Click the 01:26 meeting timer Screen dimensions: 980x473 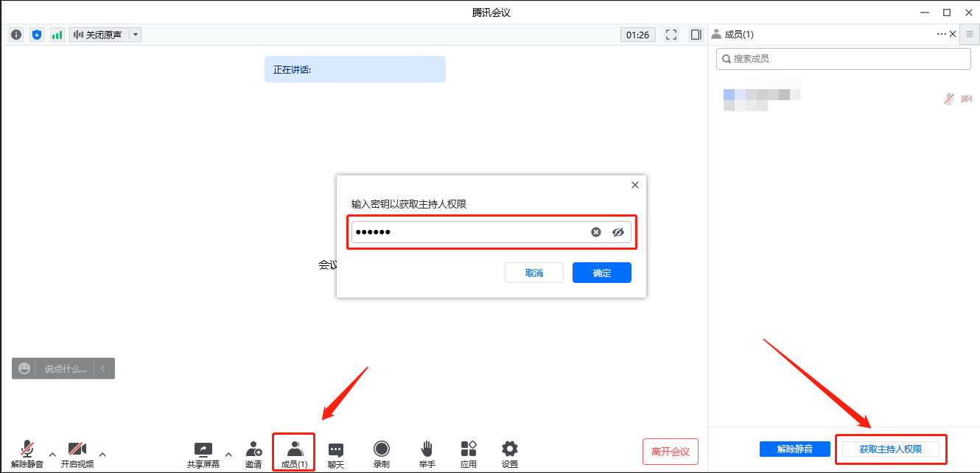pos(638,35)
